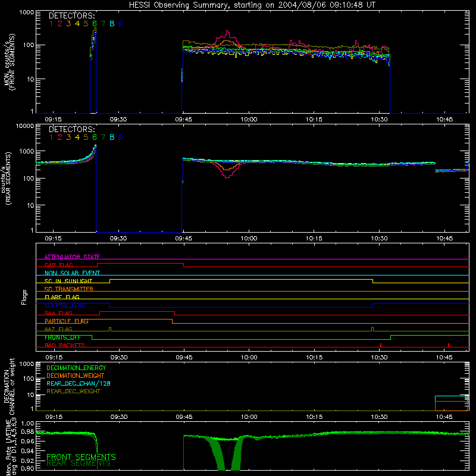This screenshot has width=476, height=476.
Task: Click the DECIMATION_ENERGY legend entry
Action: (x=76, y=368)
